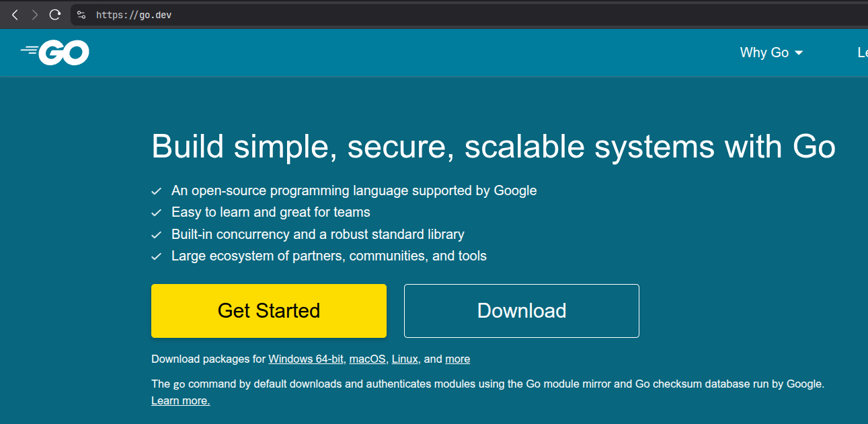Open the "Learn more." link
The height and width of the screenshot is (424, 868).
click(x=181, y=400)
